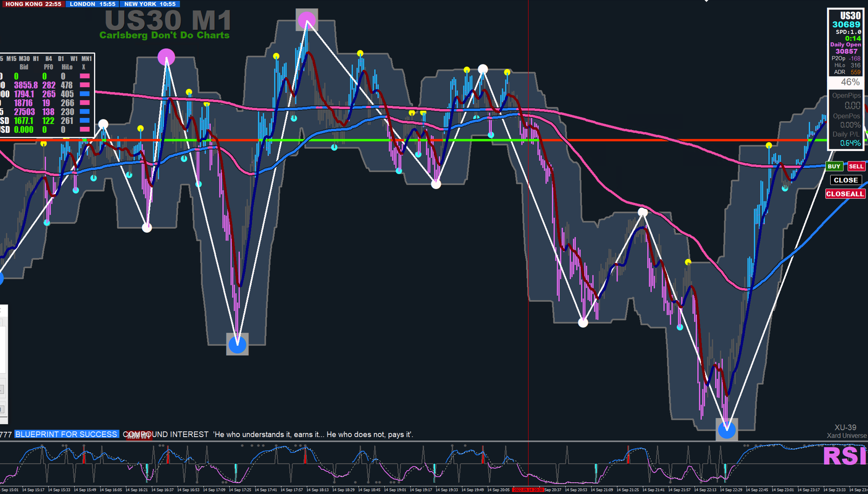
Task: Click the magenta circle marker left of chart title
Action: click(x=166, y=57)
